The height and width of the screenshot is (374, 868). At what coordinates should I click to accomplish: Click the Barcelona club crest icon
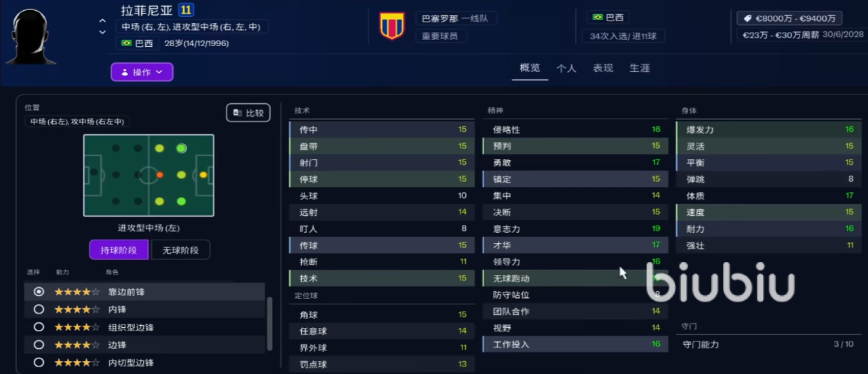(x=392, y=26)
